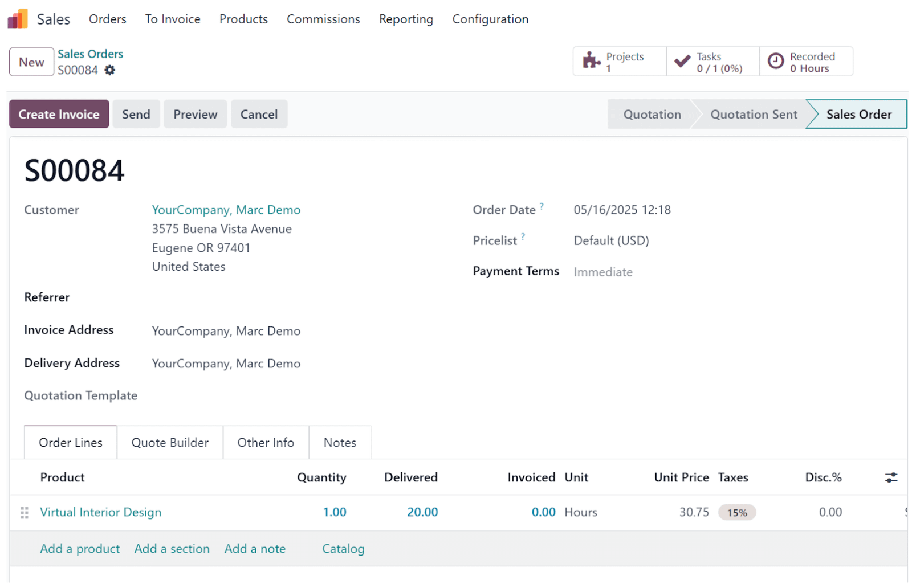The height and width of the screenshot is (588, 912).
Task: Click drag handle of Virtual Interior Design line
Action: tap(25, 513)
